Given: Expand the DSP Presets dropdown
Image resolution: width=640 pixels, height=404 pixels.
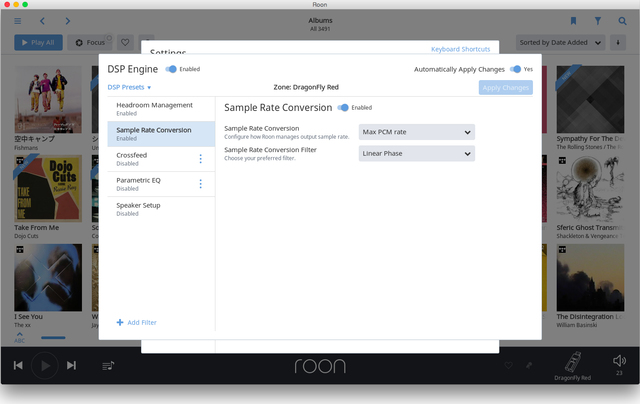Looking at the screenshot, I should pyautogui.click(x=129, y=87).
